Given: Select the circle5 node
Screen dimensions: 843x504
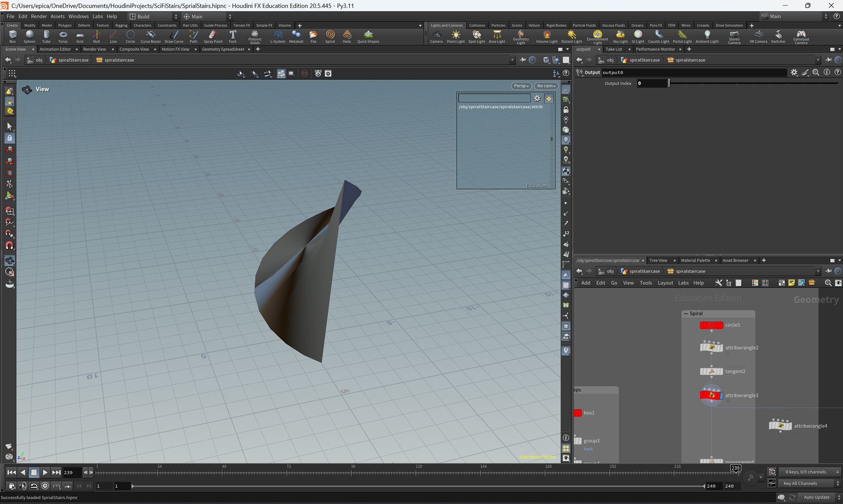Looking at the screenshot, I should [x=711, y=325].
